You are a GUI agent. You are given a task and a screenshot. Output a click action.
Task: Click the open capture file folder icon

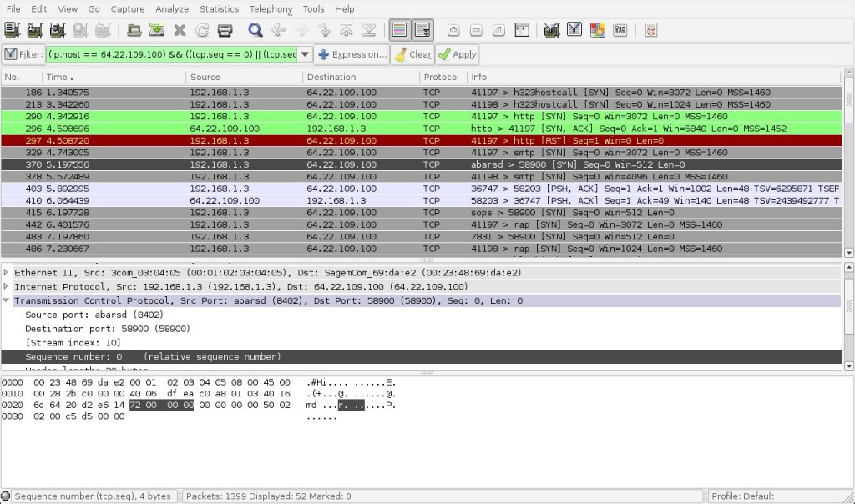(134, 30)
